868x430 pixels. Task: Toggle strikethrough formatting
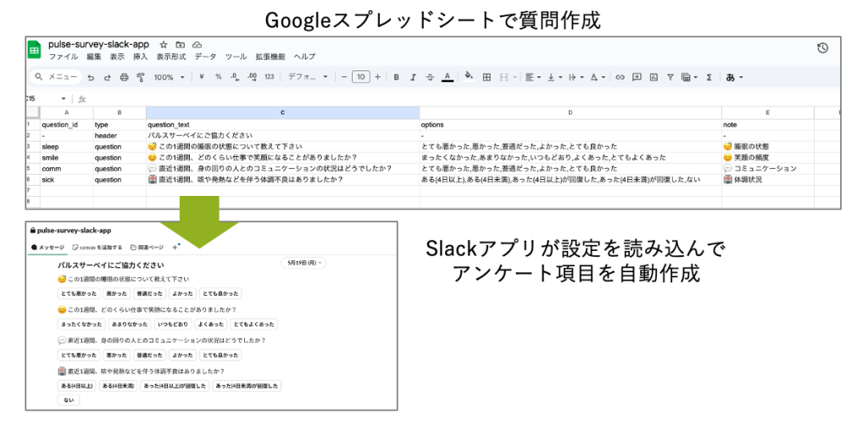pyautogui.click(x=430, y=77)
